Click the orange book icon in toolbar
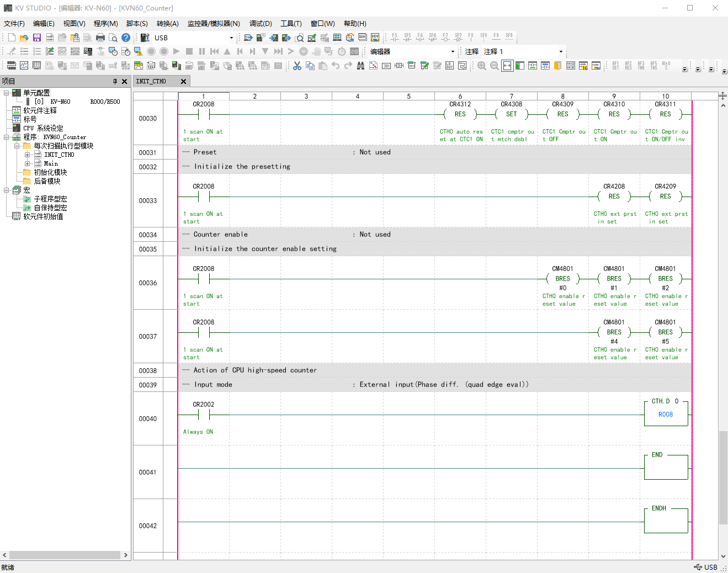 click(557, 66)
